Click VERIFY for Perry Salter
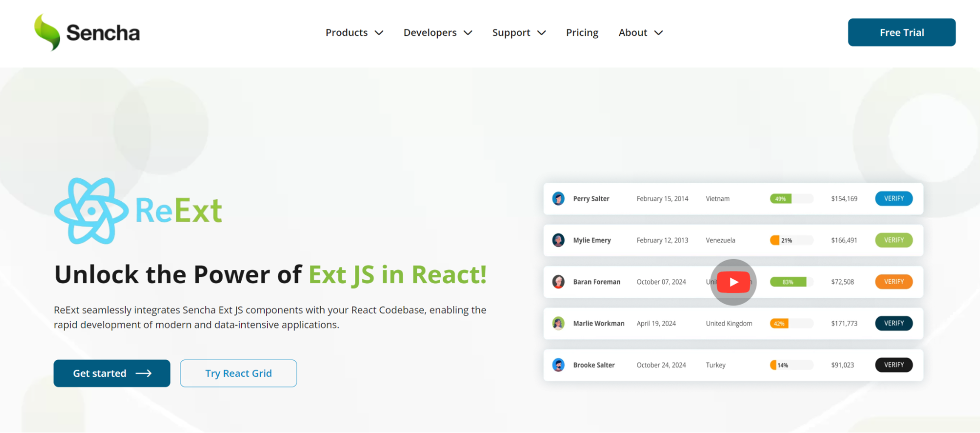Viewport: 980px width, 433px height. (894, 199)
